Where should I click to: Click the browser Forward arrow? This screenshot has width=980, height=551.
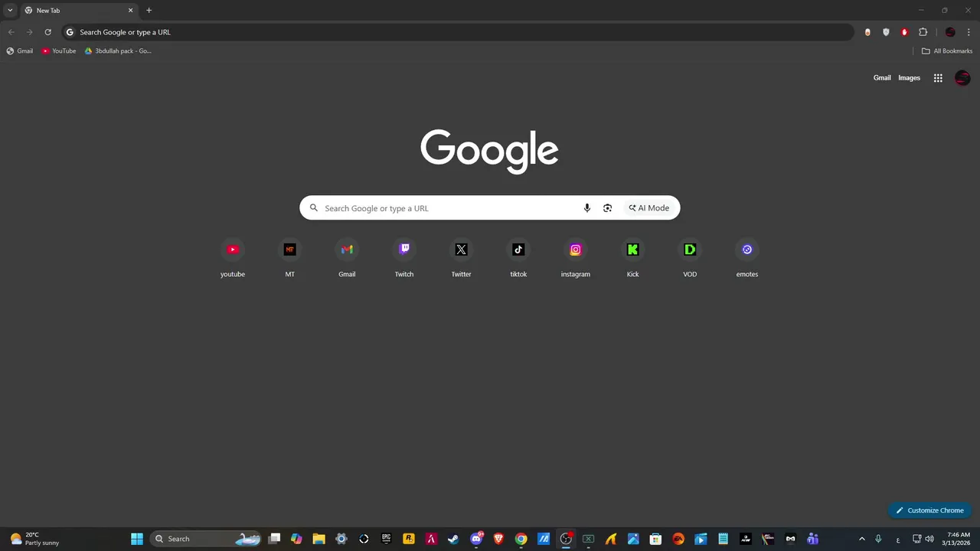click(29, 32)
